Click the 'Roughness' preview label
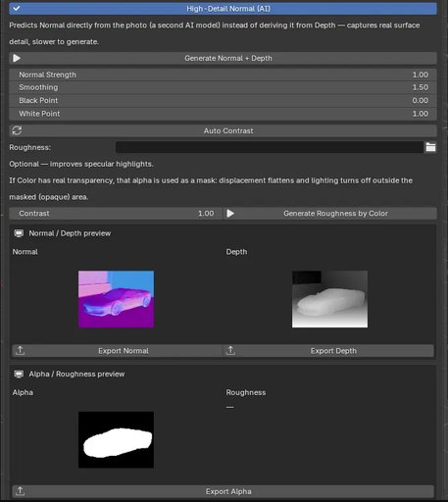 click(246, 392)
